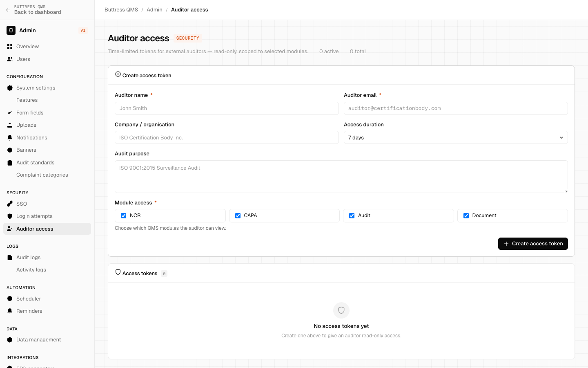Viewport: 588px width, 368px height.
Task: Click the Data management hexagon icon
Action: (10, 340)
